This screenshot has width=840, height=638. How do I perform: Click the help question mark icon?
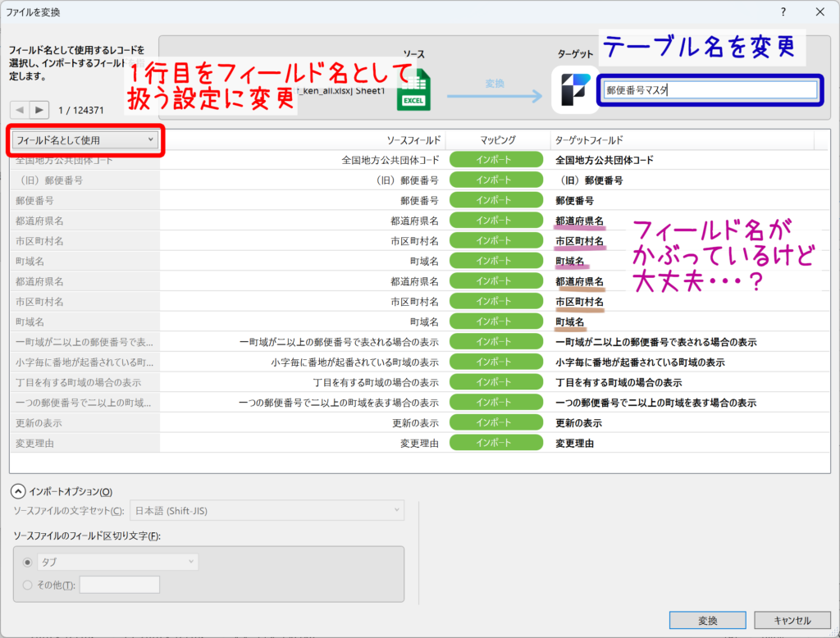[x=783, y=12]
